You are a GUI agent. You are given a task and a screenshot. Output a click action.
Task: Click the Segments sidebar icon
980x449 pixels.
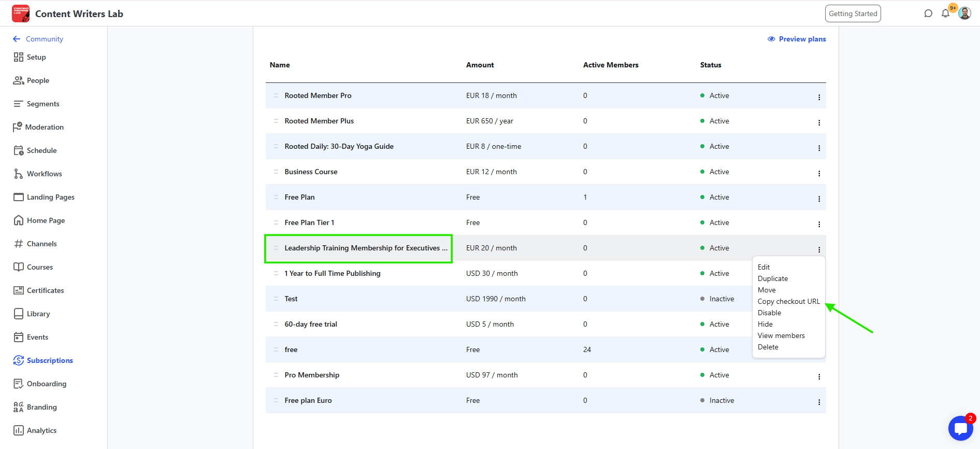(x=19, y=104)
